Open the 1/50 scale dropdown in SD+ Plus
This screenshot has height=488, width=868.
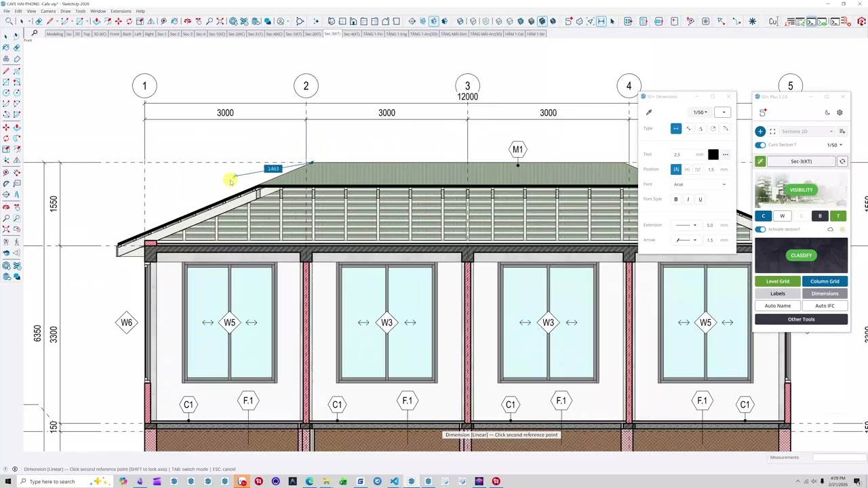(834, 145)
